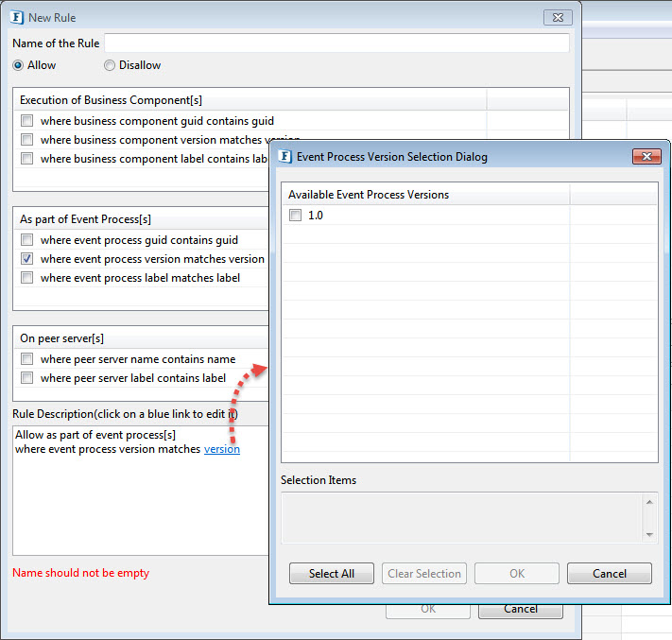Check 'where business component guid contains guid'

[27, 120]
